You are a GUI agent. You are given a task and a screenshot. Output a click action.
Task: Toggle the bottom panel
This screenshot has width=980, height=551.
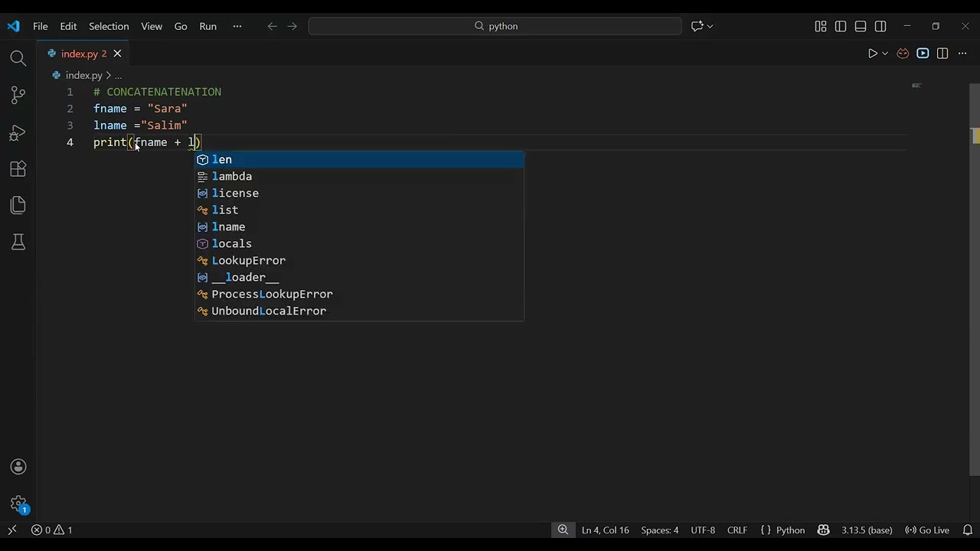tap(861, 26)
